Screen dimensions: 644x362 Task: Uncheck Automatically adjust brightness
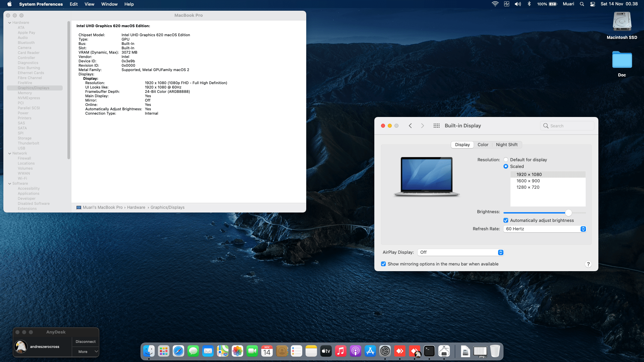tap(506, 220)
